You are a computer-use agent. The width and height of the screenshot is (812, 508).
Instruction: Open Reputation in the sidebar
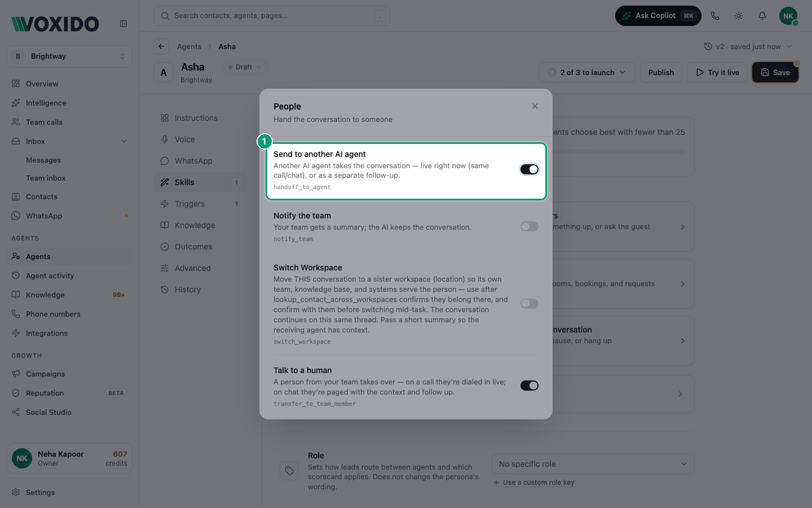pyautogui.click(x=70, y=393)
